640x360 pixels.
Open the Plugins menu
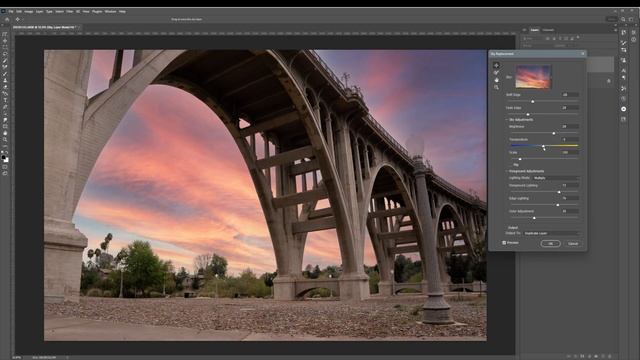pyautogui.click(x=97, y=11)
